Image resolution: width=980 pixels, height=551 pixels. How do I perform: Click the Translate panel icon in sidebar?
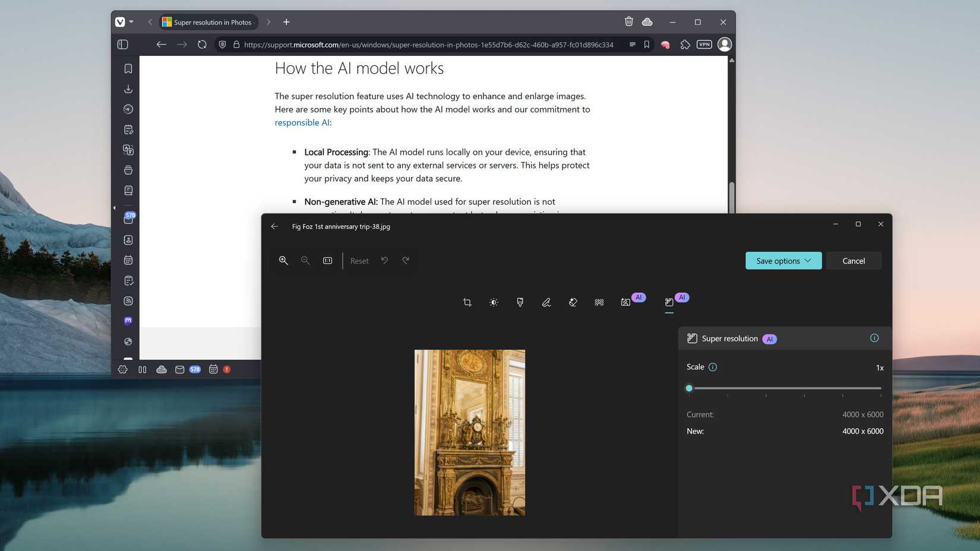coord(128,150)
